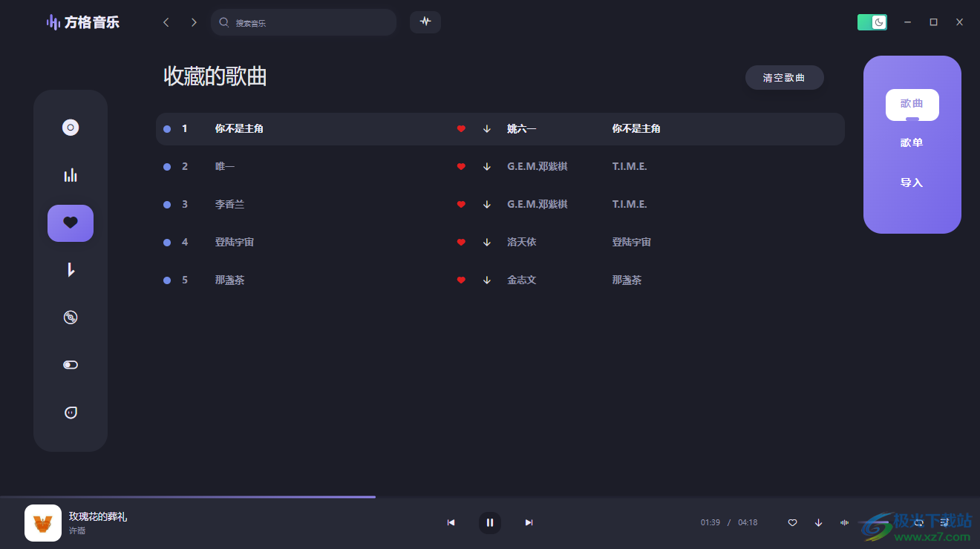
Task: Toggle the sidebar switch settings icon
Action: (x=70, y=364)
